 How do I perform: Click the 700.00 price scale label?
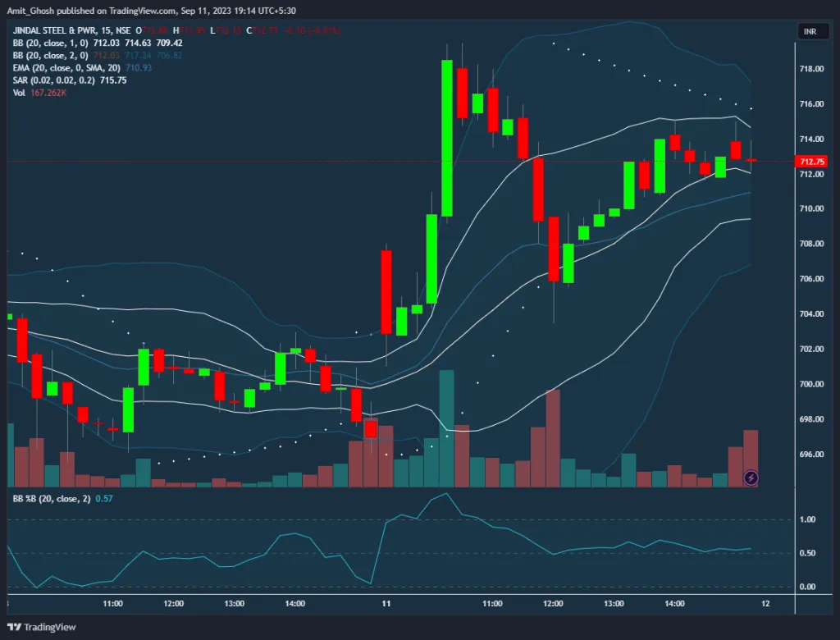point(811,384)
